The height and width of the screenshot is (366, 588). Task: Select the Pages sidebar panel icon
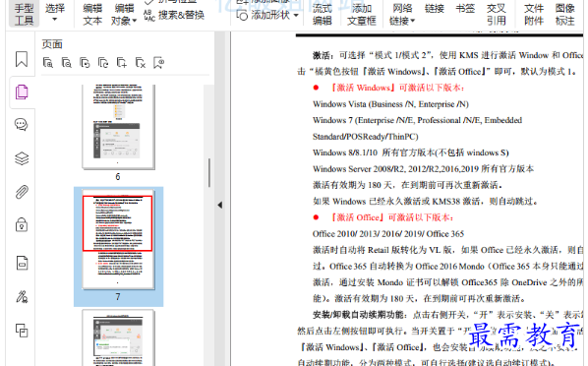(22, 91)
